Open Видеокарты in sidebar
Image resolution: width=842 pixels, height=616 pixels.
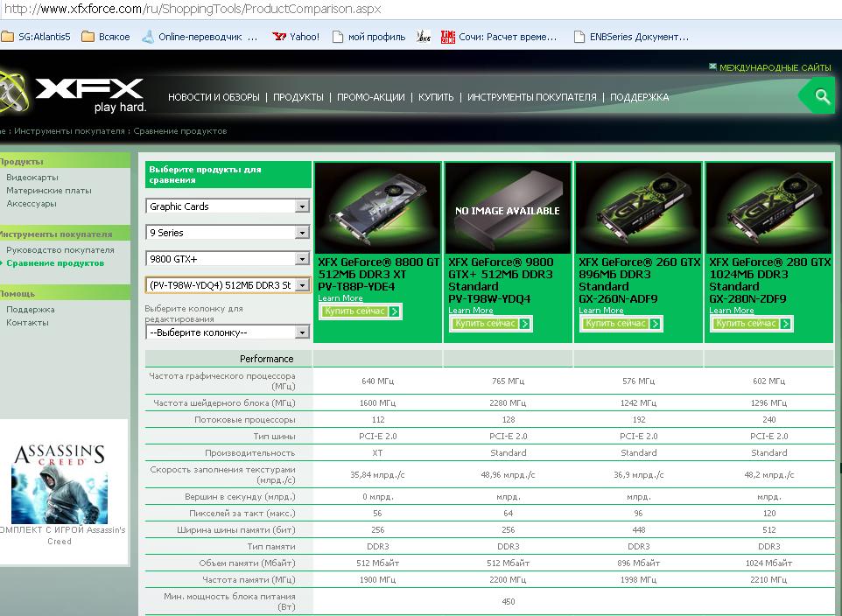pyautogui.click(x=32, y=178)
